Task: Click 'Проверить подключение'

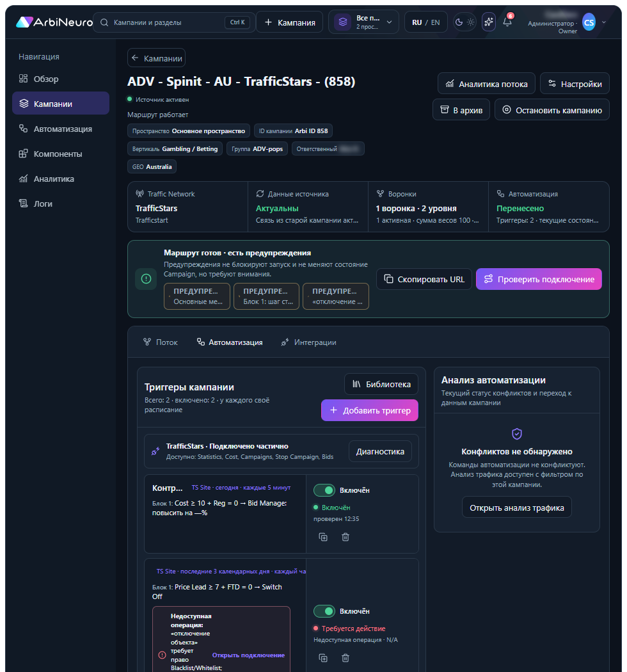Action: tap(539, 279)
